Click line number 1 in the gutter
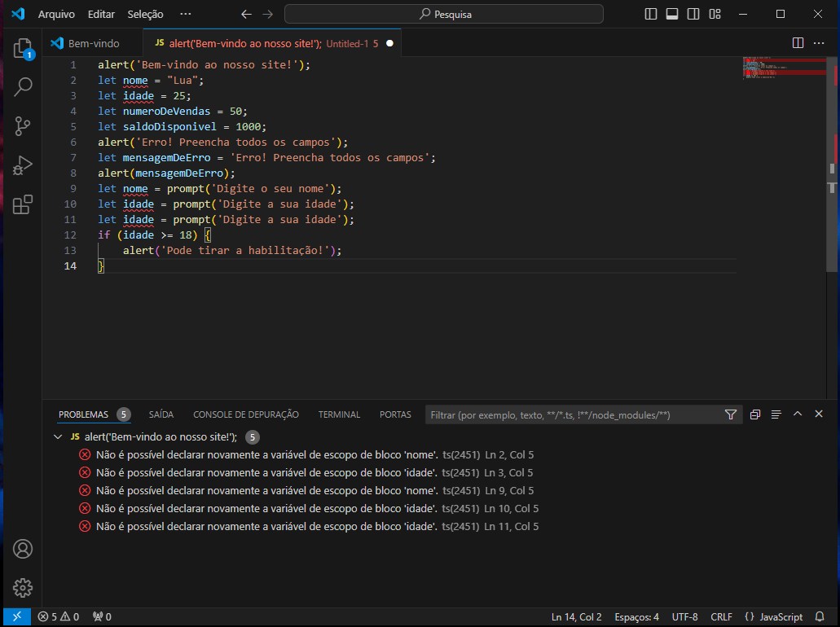Image resolution: width=840 pixels, height=627 pixels. [73, 65]
